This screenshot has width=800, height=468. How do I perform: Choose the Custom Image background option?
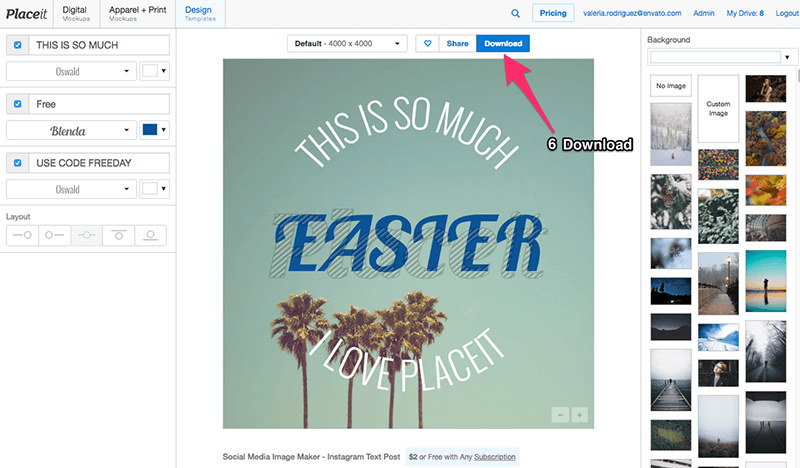click(x=718, y=108)
